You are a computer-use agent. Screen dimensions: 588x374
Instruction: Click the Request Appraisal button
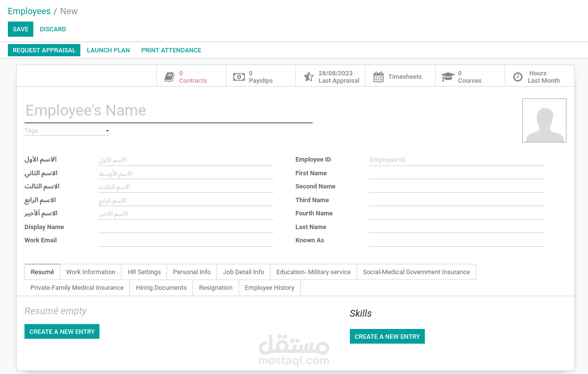pos(44,50)
